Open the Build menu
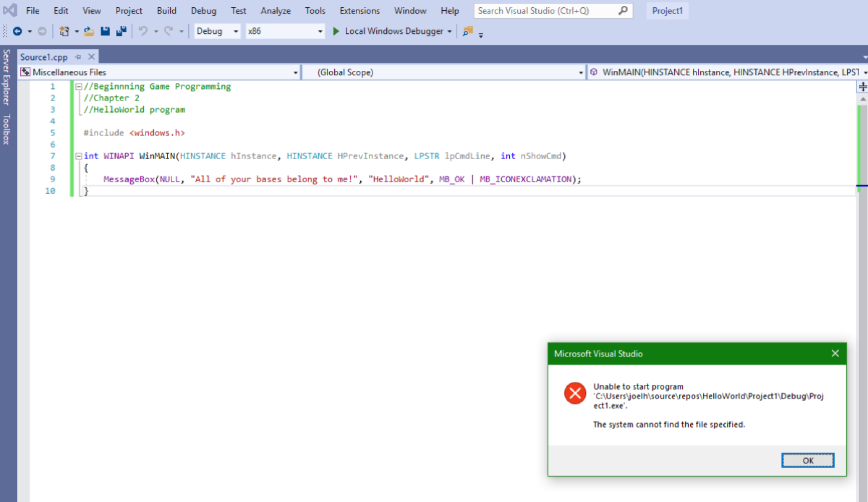The image size is (868, 502). coord(166,11)
